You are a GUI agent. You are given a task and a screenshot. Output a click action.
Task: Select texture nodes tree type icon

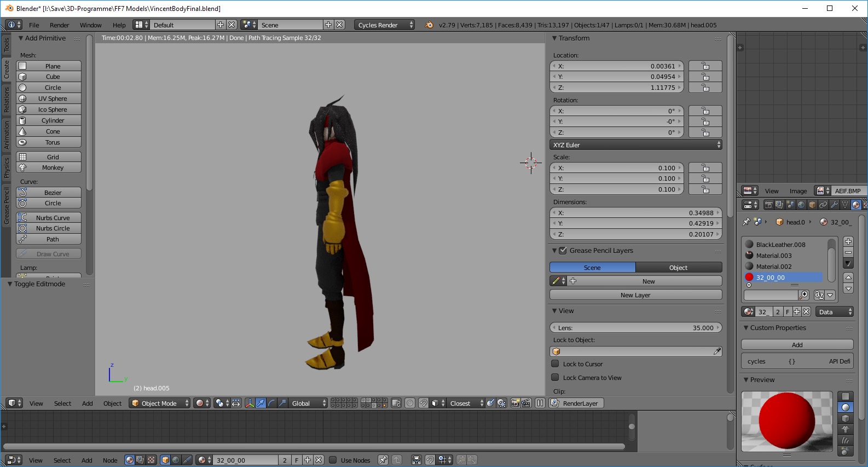coord(151,460)
